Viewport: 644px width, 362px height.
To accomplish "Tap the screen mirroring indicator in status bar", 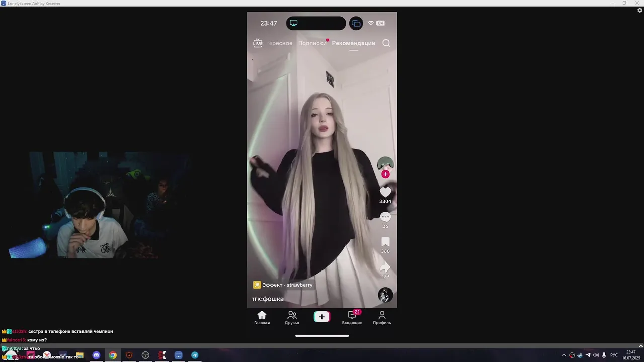I will (294, 23).
